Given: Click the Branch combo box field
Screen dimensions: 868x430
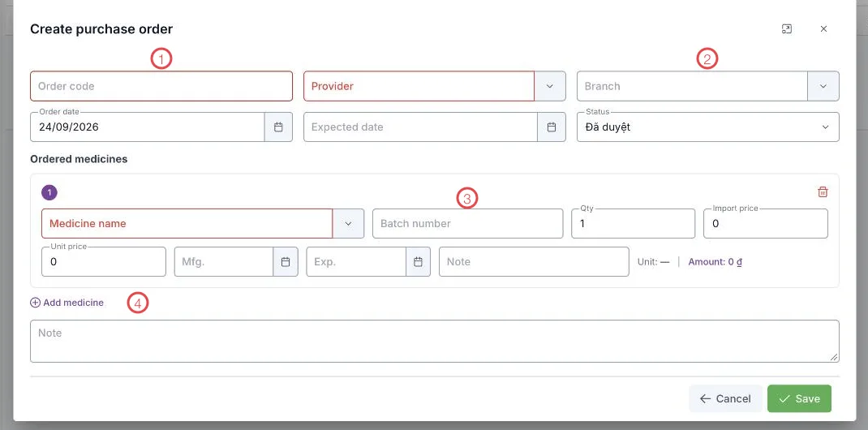Looking at the screenshot, I should (692, 86).
